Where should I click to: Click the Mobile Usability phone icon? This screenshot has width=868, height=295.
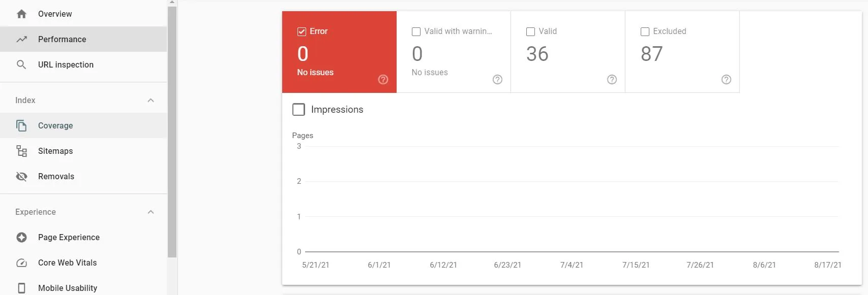click(x=21, y=288)
